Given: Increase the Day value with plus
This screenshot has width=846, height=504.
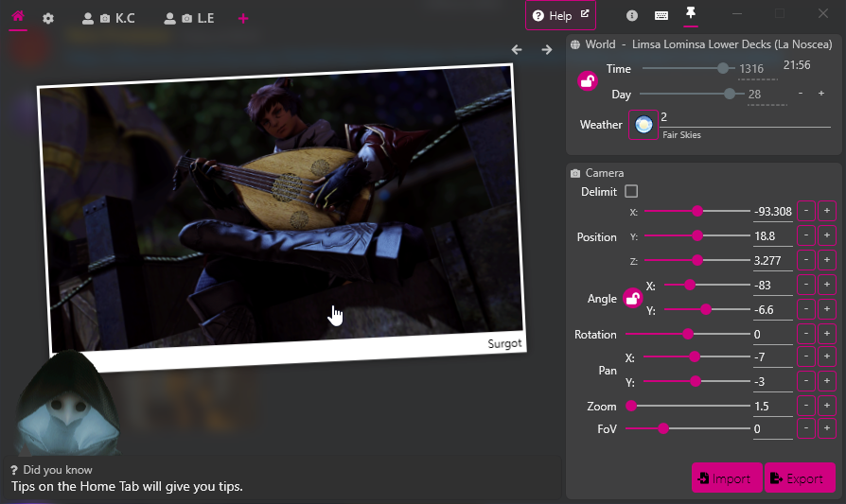Looking at the screenshot, I should coord(821,94).
